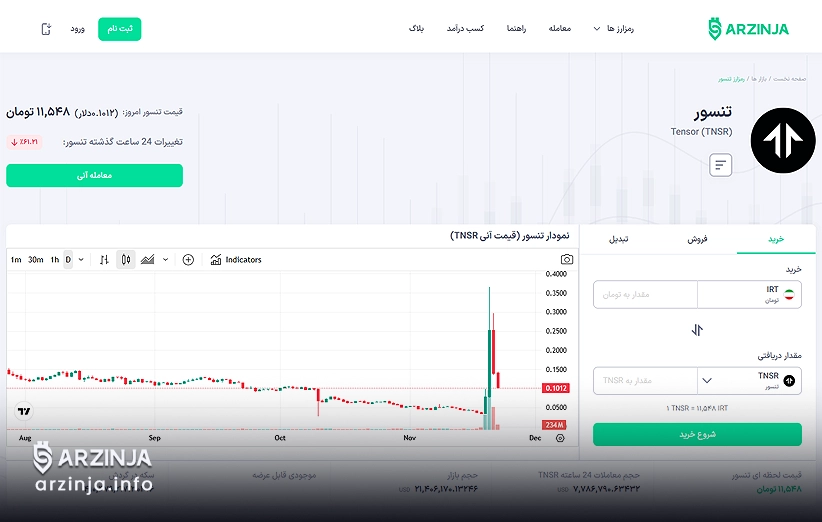822x522 pixels.
Task: Open the کسب درآمد menu item
Action: click(x=465, y=29)
